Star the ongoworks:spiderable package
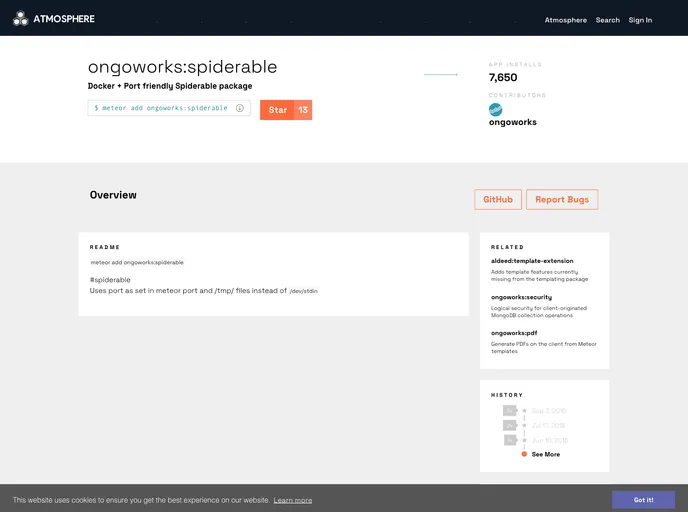 pyautogui.click(x=277, y=110)
